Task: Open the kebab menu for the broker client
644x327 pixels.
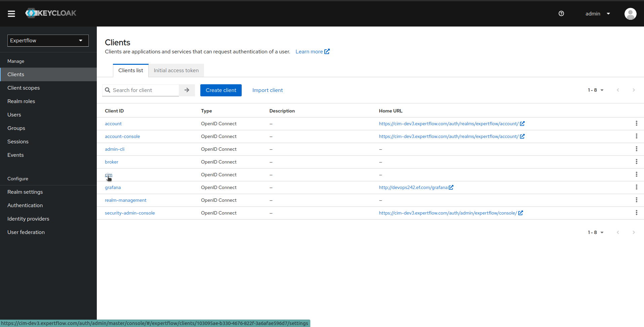Action: [637, 161]
